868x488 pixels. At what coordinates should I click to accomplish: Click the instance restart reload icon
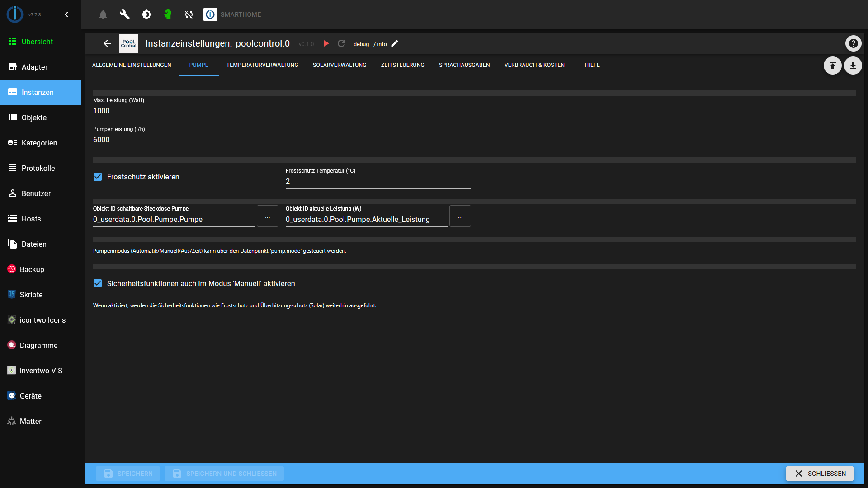(x=341, y=43)
